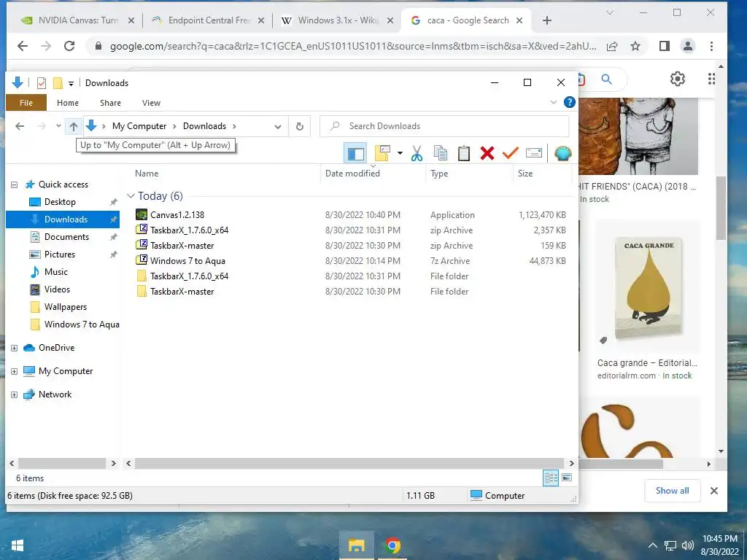Image resolution: width=747 pixels, height=560 pixels.
Task: Open Chrome side panel icon
Action: tap(664, 46)
